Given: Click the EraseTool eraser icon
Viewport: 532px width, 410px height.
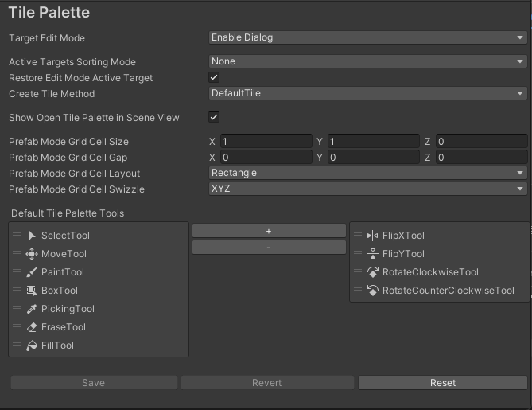Looking at the screenshot, I should click(32, 327).
